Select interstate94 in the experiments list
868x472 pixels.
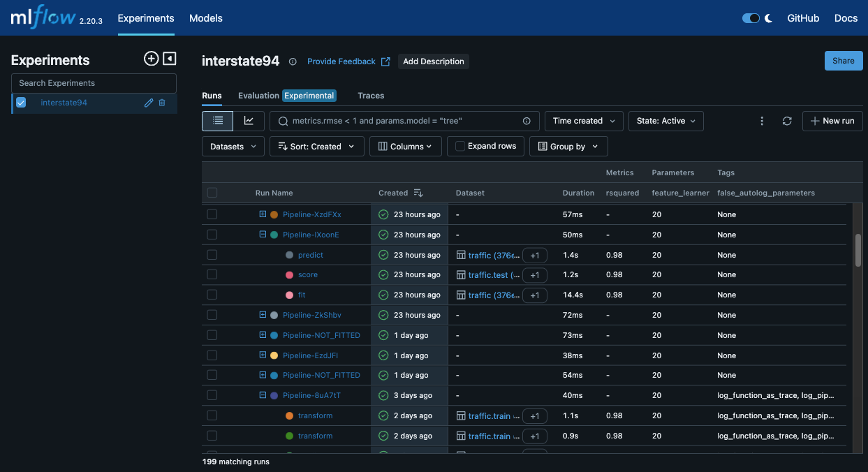[64, 103]
